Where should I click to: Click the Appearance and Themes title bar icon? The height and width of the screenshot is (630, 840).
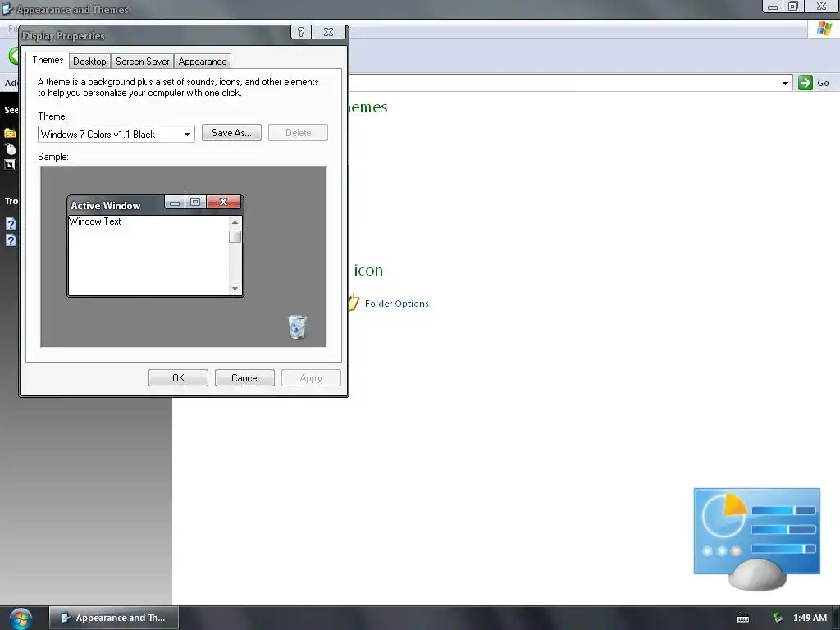[7, 9]
